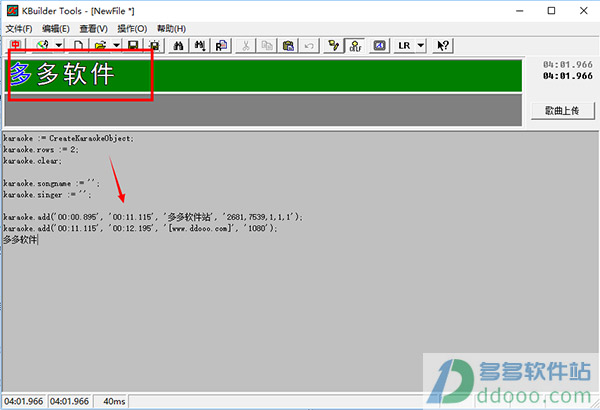Expand the dropdown arrow next to open folder
This screenshot has width=600, height=410.
(x=116, y=46)
